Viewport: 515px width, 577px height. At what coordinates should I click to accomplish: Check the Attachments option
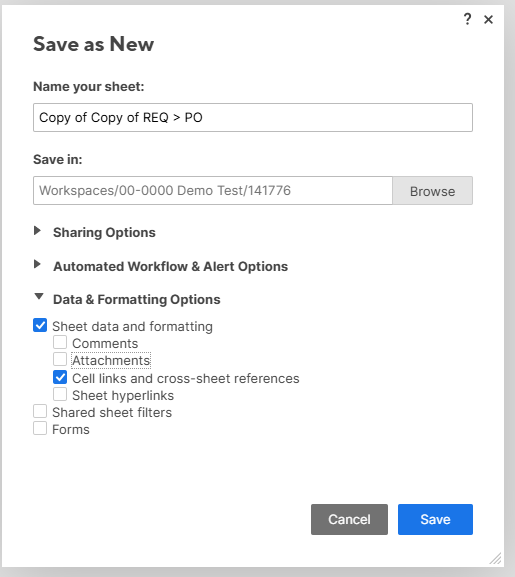(60, 359)
